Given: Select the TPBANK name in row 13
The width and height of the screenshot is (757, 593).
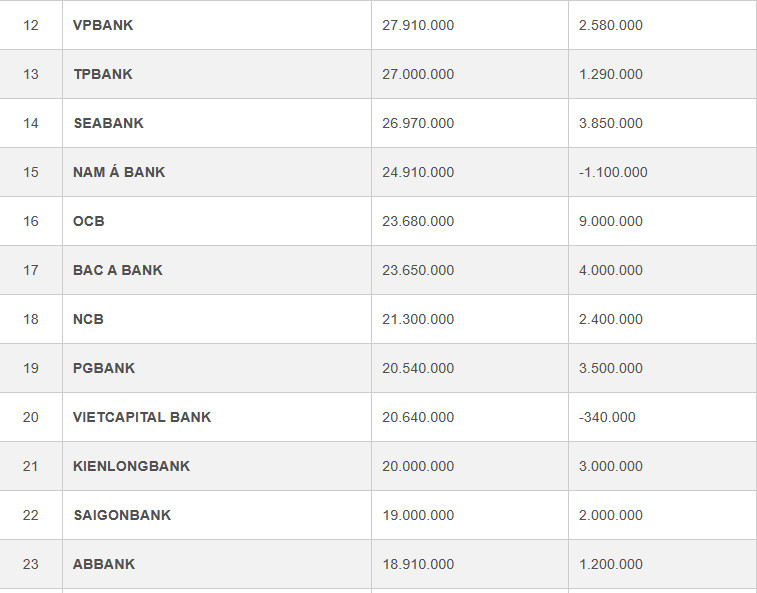Looking at the screenshot, I should 103,74.
